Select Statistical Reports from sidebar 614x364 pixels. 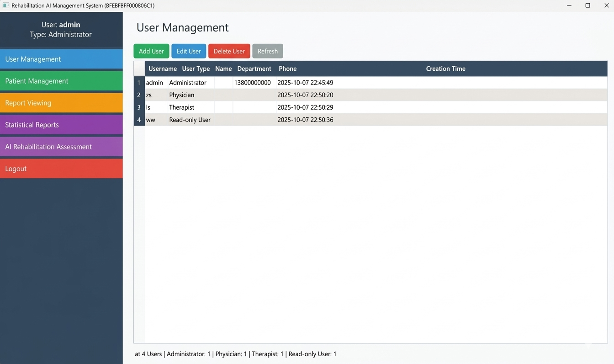tap(61, 125)
